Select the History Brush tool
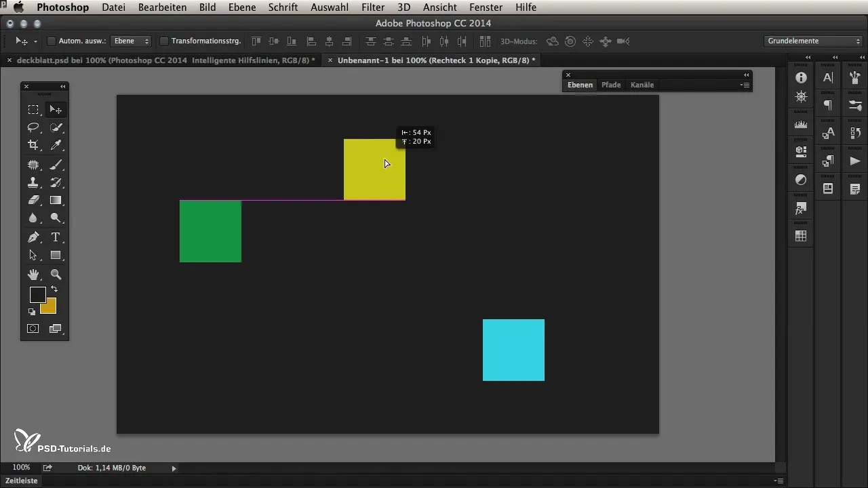868x488 pixels. point(56,182)
